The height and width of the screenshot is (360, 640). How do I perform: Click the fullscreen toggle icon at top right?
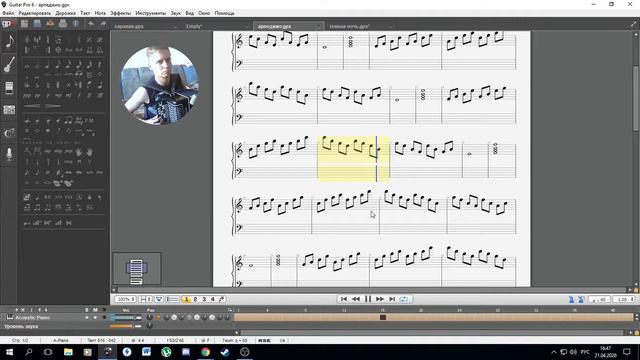[x=633, y=24]
